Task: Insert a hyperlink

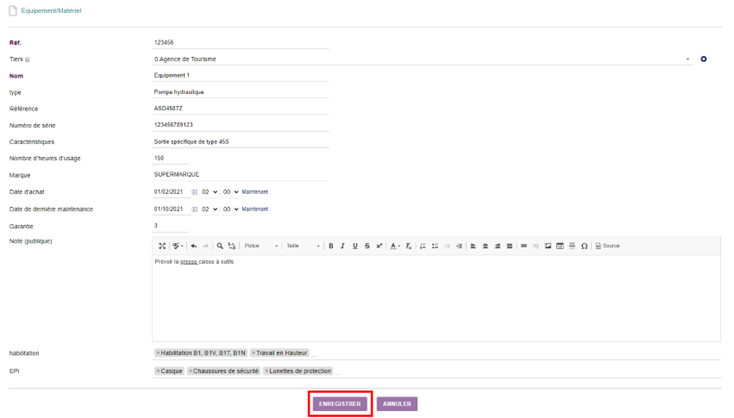Action: coord(524,246)
